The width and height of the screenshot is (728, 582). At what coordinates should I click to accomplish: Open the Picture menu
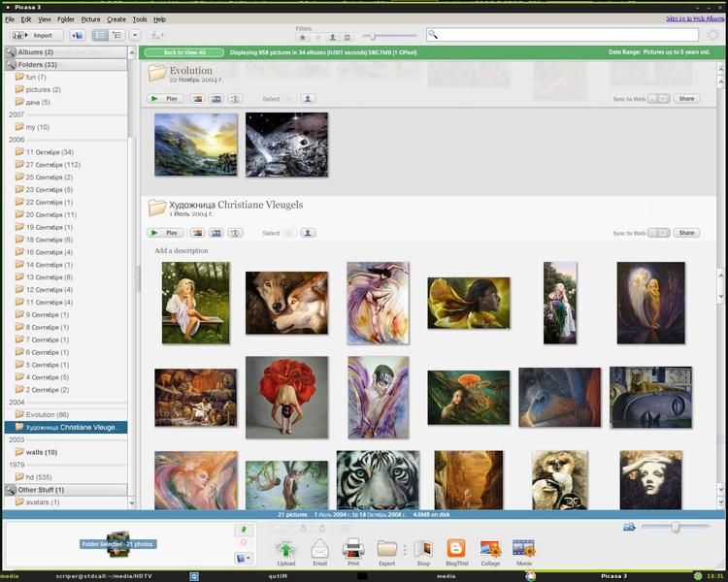click(x=90, y=19)
